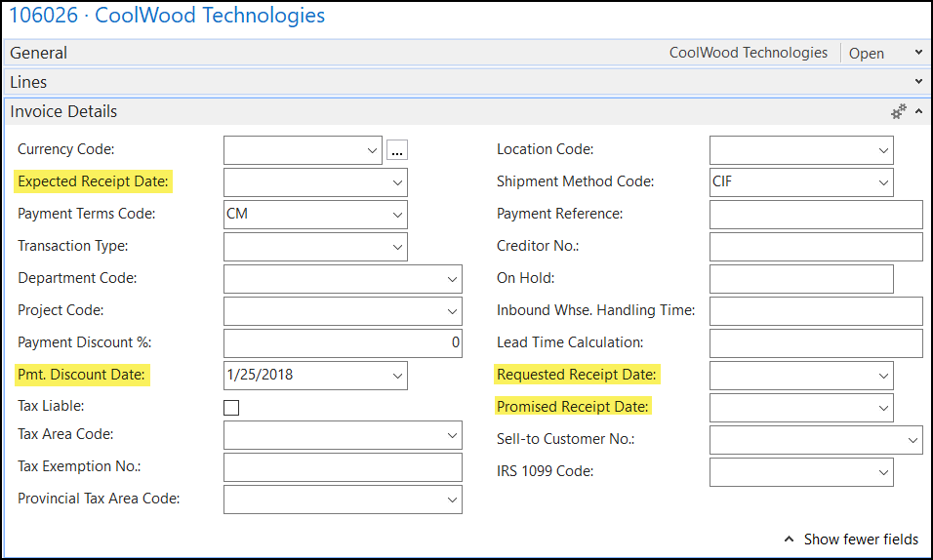
Task: Open the Requested Receipt Date dropdown
Action: 883,376
